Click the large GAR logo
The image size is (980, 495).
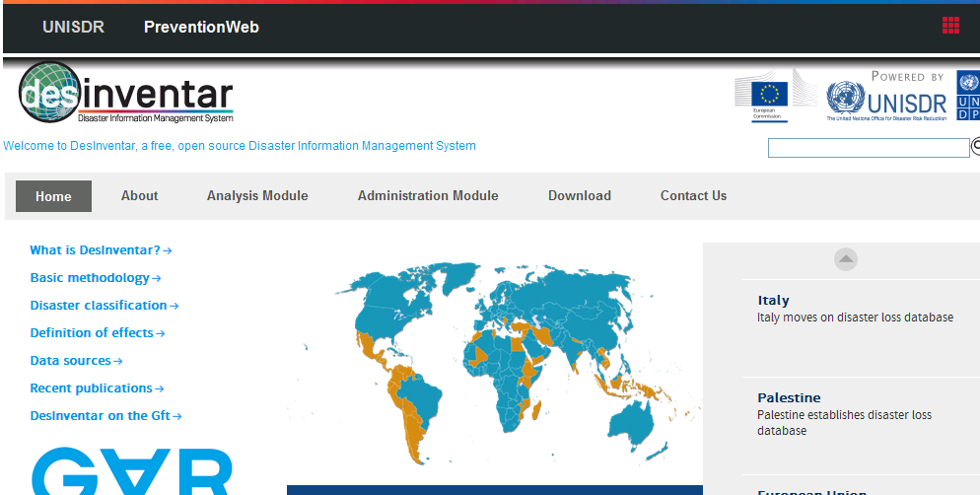point(132,470)
